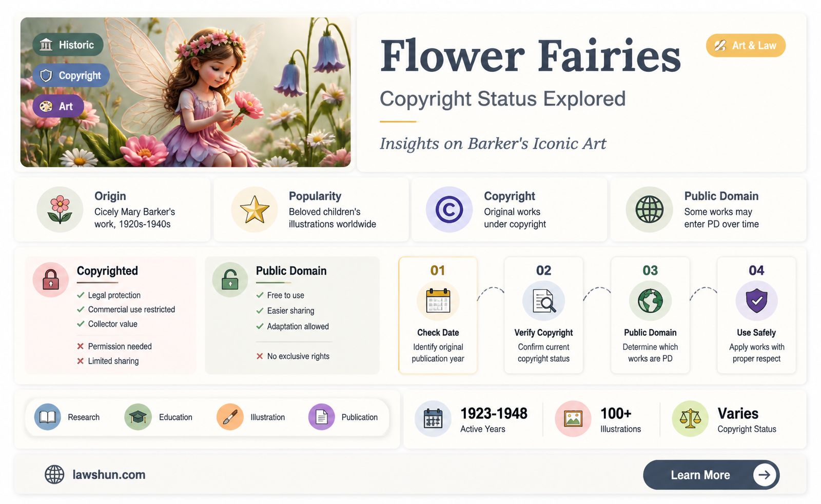Select the Copyright tag on the fairy image
The image size is (821, 504).
click(x=71, y=76)
